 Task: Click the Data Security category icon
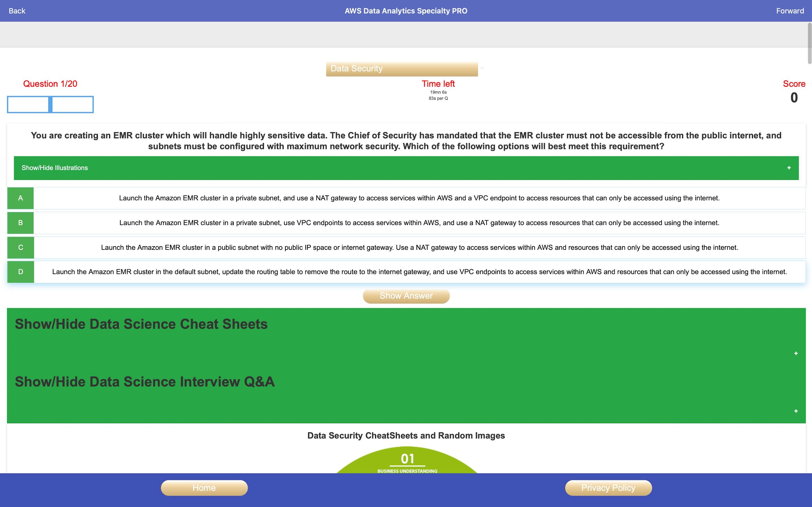pyautogui.click(x=401, y=68)
